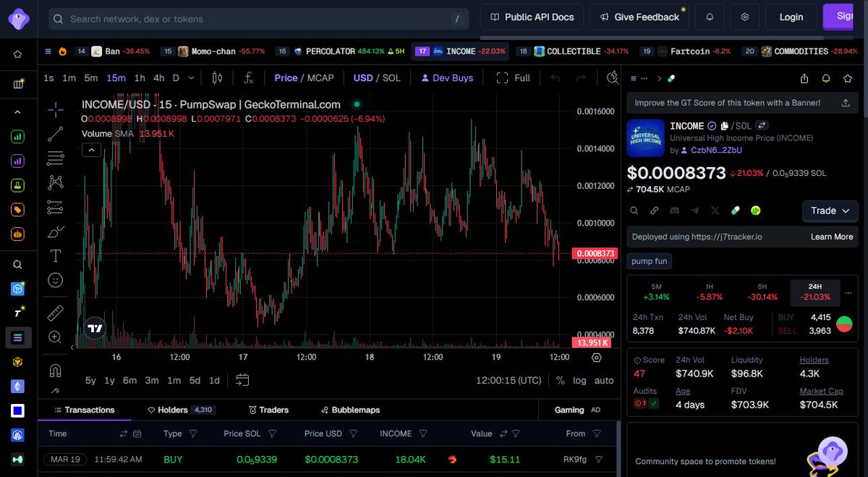The width and height of the screenshot is (868, 477).
Task: Open chart snapshot settings at bottom right
Action: (597, 357)
